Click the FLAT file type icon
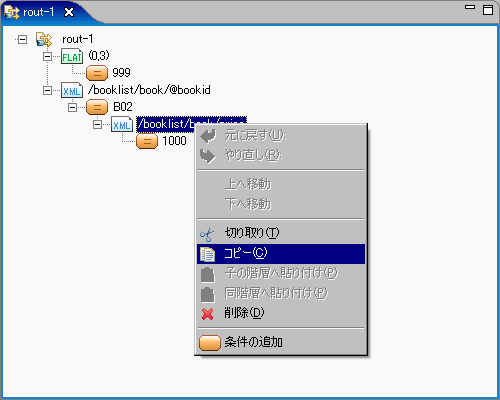Screen dimensions: 500x400 72,56
